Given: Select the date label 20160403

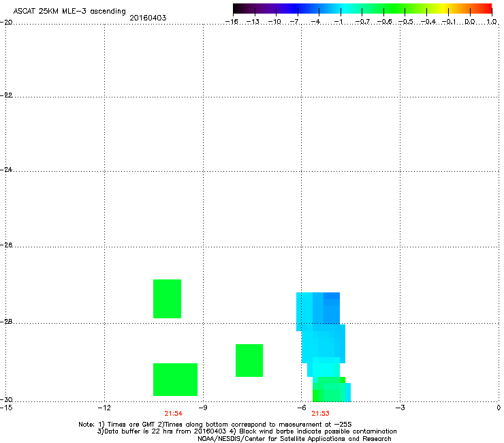Looking at the screenshot, I should (148, 18).
